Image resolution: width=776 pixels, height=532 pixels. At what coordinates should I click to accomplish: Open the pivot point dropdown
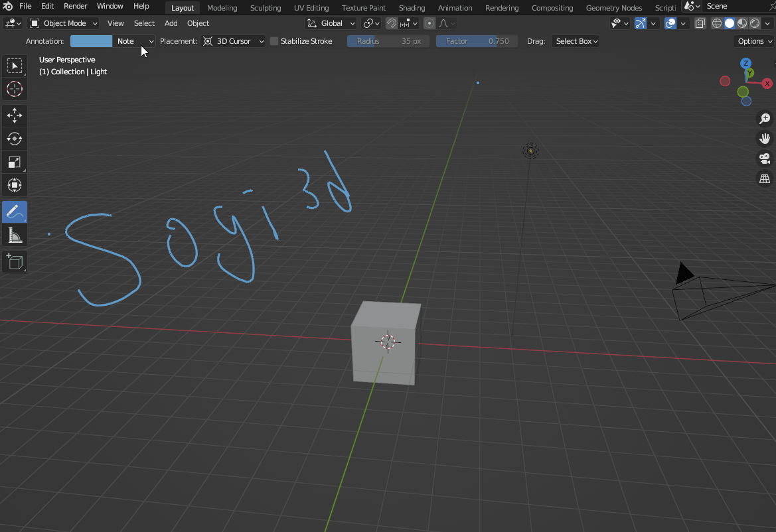[371, 23]
